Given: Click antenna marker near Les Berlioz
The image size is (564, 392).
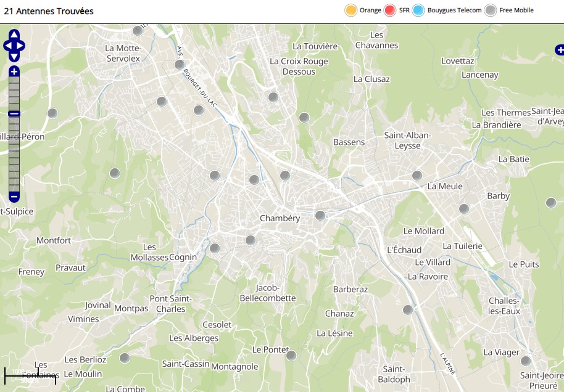Looking at the screenshot, I should point(125,358).
